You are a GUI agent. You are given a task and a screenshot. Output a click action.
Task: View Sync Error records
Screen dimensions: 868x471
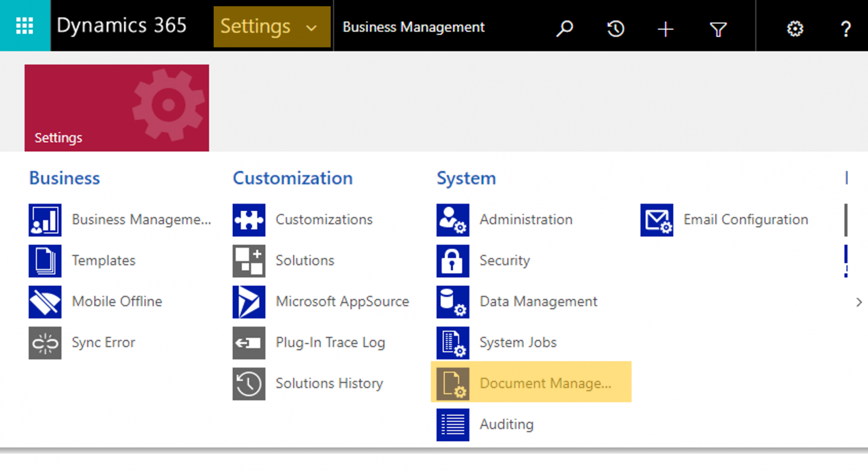tap(103, 343)
